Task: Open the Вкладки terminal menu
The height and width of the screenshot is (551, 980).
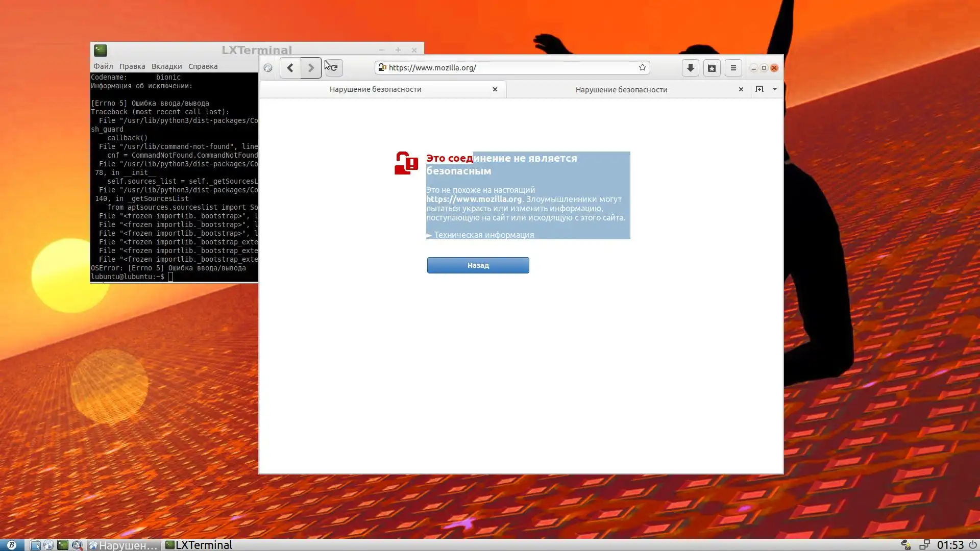Action: pyautogui.click(x=166, y=66)
